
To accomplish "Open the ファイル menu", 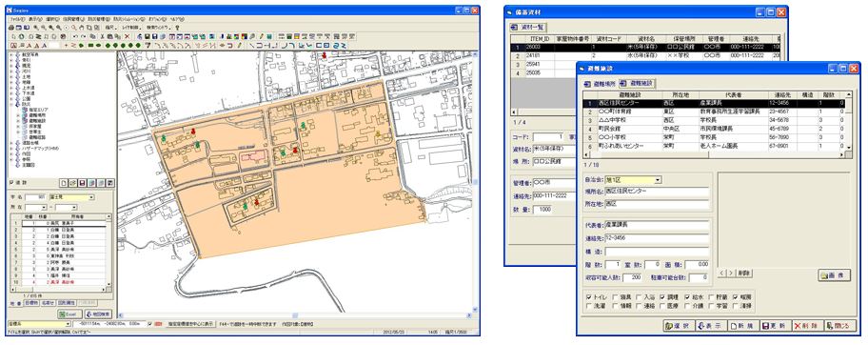I will point(18,19).
